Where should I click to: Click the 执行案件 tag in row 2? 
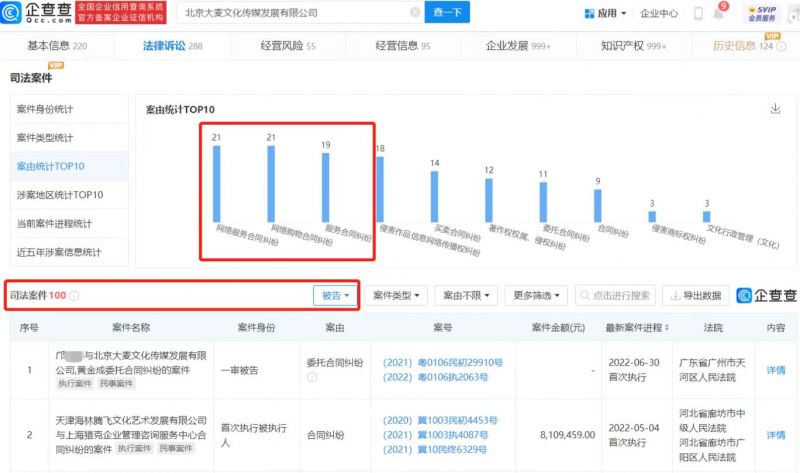tap(135, 448)
